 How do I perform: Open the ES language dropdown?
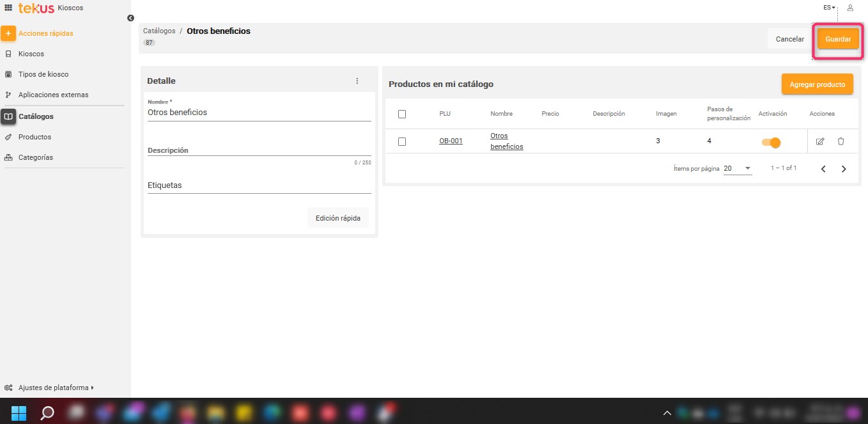click(x=828, y=7)
